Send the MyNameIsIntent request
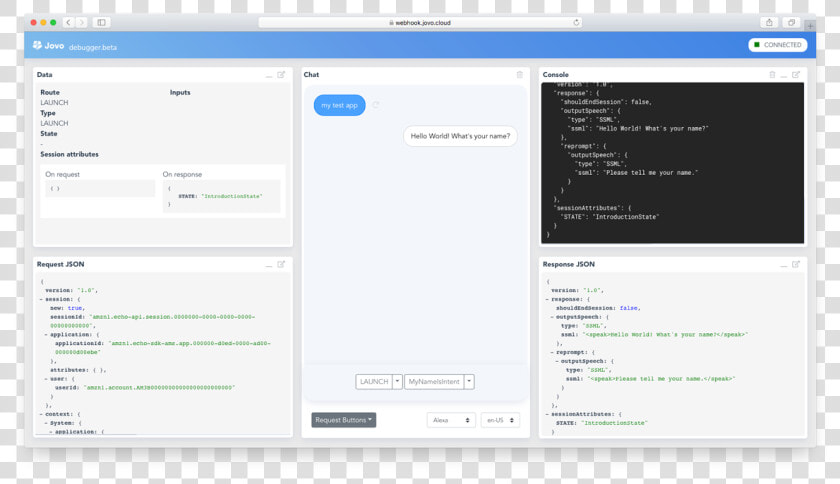 [x=434, y=382]
